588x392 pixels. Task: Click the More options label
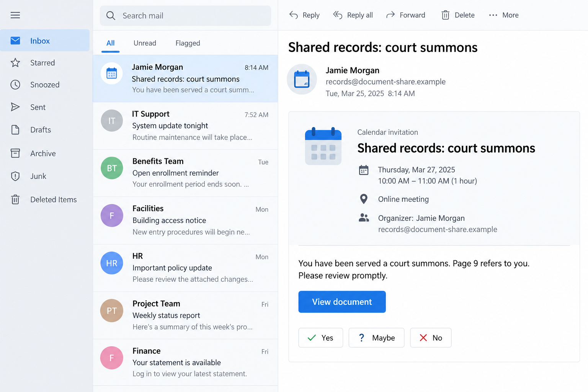510,15
